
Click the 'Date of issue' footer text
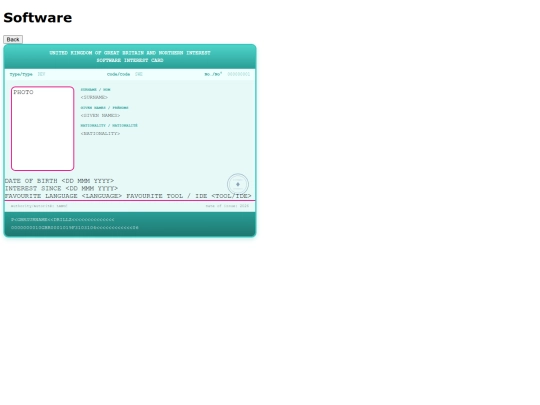pyautogui.click(x=227, y=206)
